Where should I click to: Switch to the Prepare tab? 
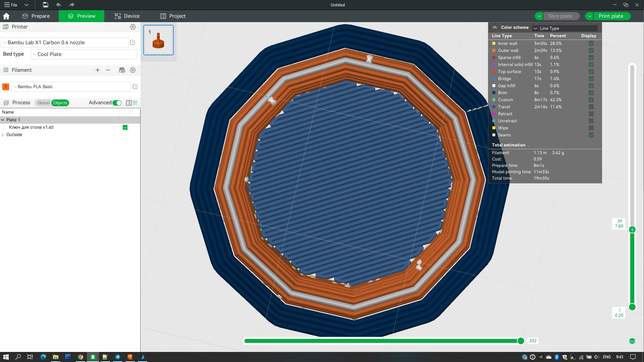(x=36, y=16)
